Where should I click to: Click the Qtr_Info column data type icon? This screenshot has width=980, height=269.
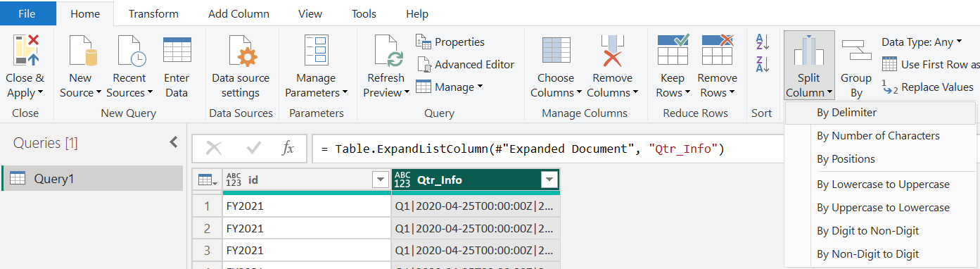coord(402,180)
